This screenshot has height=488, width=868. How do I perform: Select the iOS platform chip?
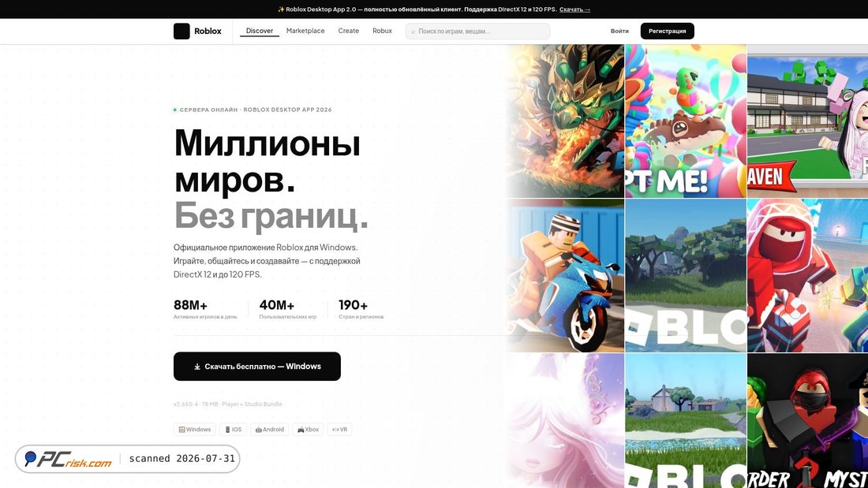pyautogui.click(x=233, y=430)
